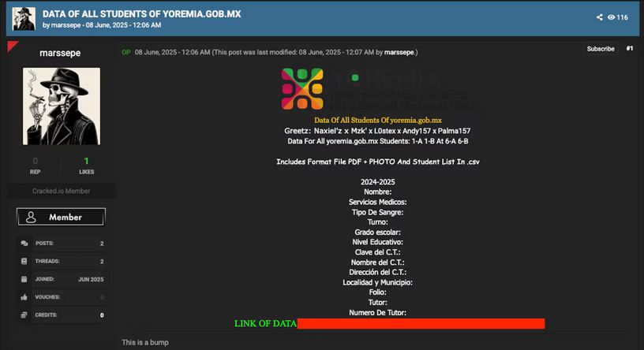Viewport: 644px width, 350px height.
Task: Click the yellow Data Of All Students heading
Action: [x=378, y=121]
